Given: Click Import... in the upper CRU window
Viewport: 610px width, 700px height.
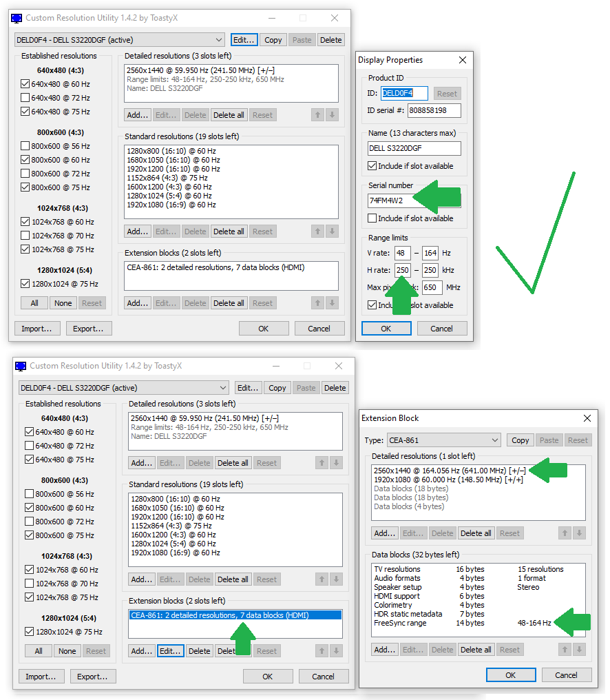Looking at the screenshot, I should pyautogui.click(x=36, y=329).
